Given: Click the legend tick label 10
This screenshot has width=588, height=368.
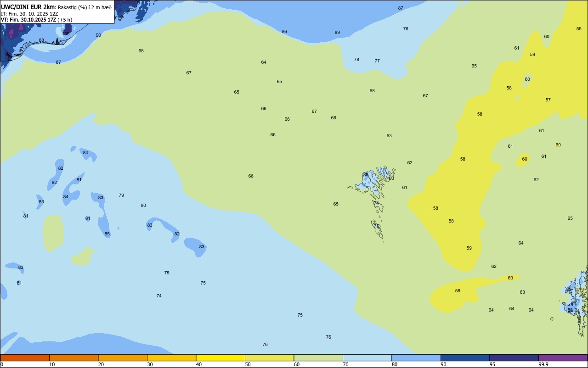Looking at the screenshot, I should [x=52, y=364].
